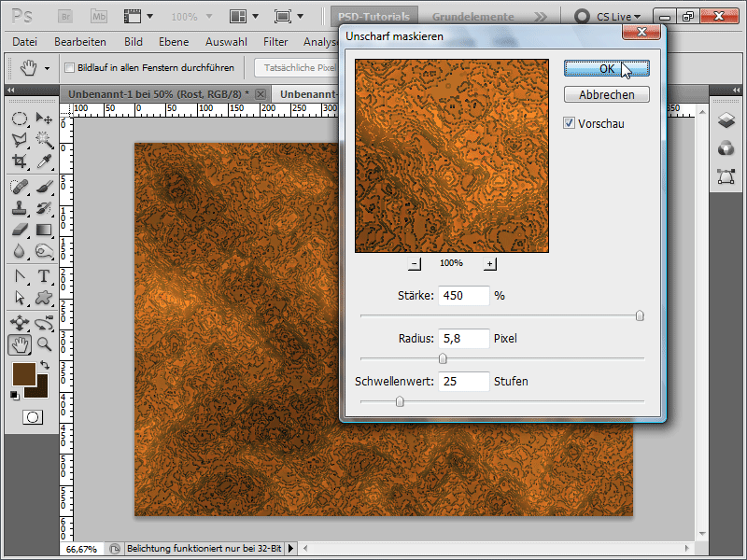Toggle Quick Mask mode
Viewport: 747px width, 560px height.
pos(33,417)
